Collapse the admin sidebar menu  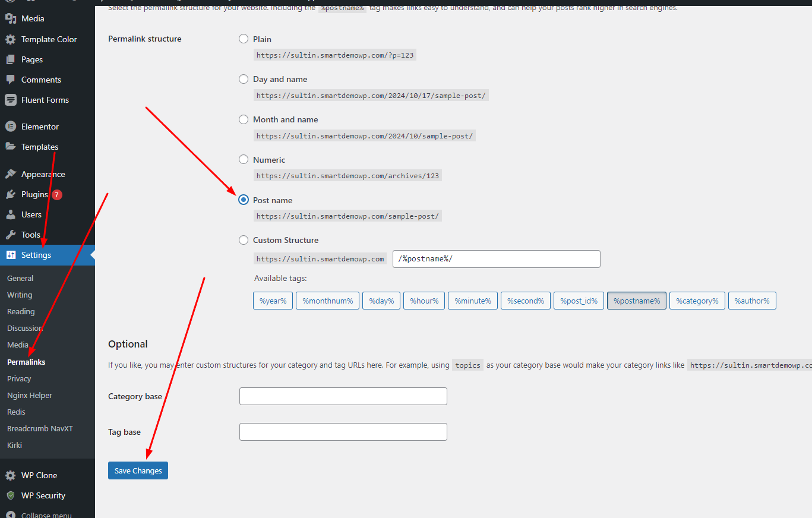tap(46, 514)
